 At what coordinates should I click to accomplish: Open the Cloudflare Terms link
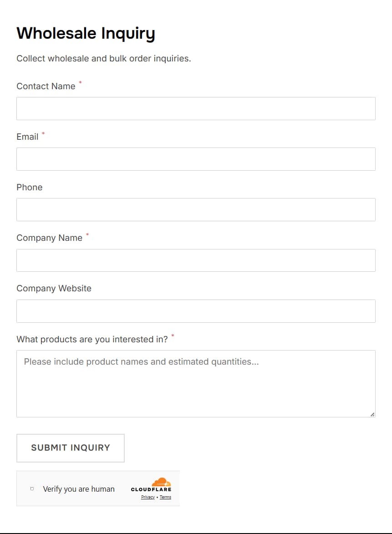coord(165,497)
